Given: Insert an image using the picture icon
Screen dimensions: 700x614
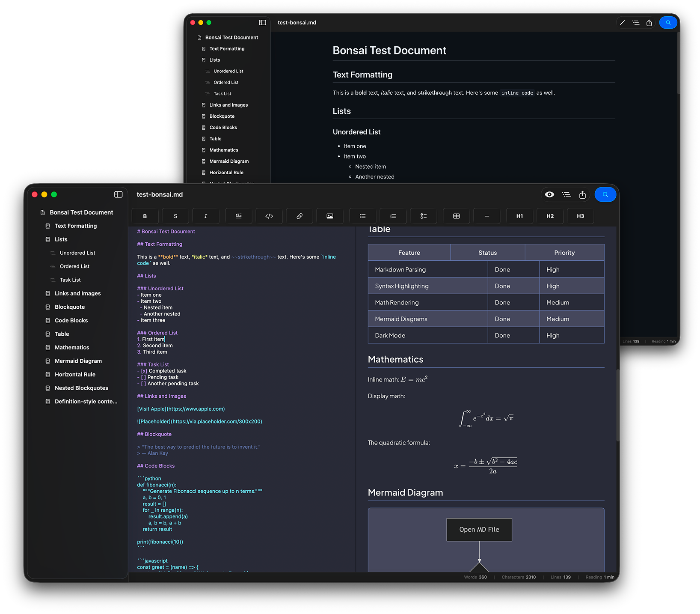Looking at the screenshot, I should (x=330, y=216).
